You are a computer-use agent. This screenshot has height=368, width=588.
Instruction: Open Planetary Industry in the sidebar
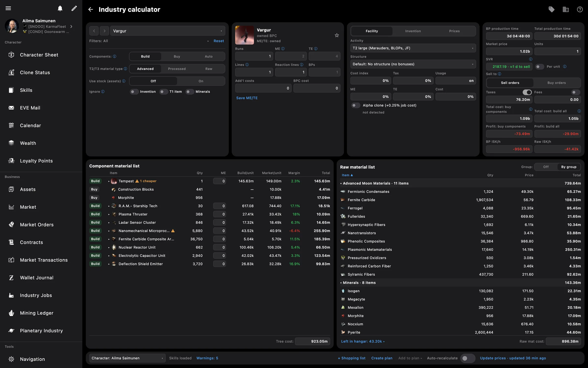41,331
